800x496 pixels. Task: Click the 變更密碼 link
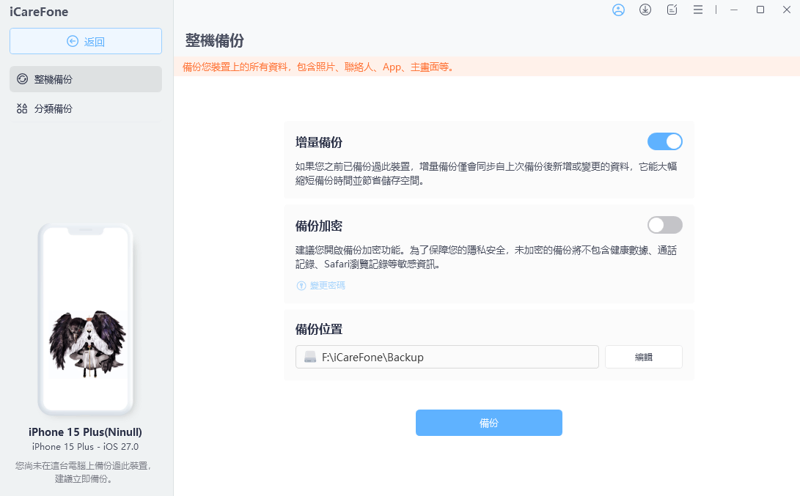328,286
